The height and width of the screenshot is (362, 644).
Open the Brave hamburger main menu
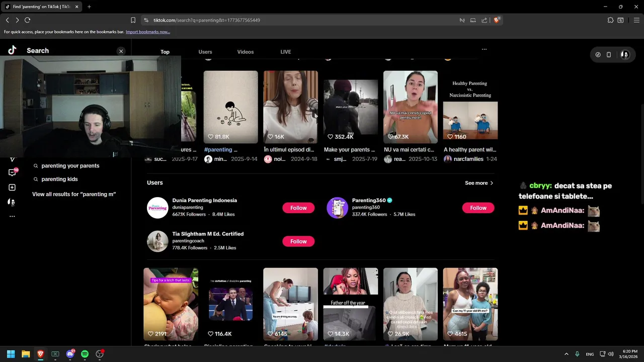tap(636, 20)
